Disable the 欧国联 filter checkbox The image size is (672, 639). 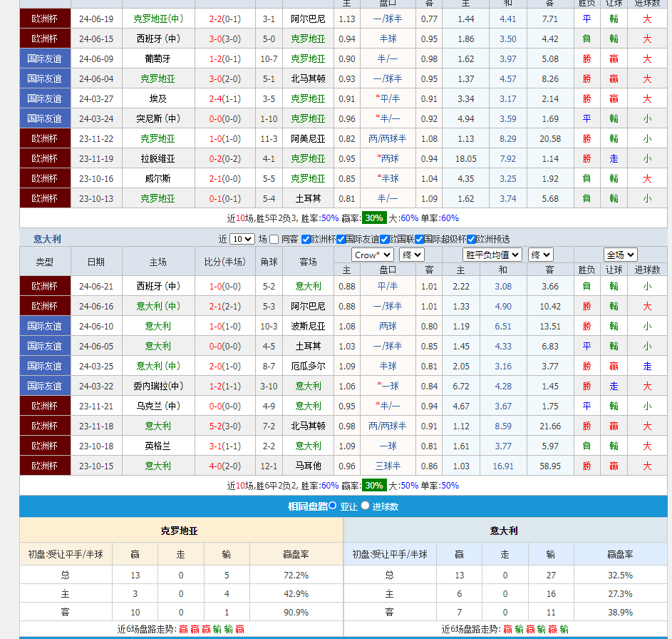(384, 240)
